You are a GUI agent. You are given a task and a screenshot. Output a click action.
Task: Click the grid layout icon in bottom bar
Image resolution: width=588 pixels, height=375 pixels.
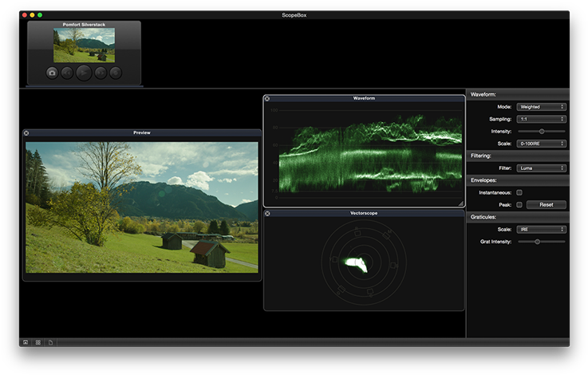click(x=37, y=341)
